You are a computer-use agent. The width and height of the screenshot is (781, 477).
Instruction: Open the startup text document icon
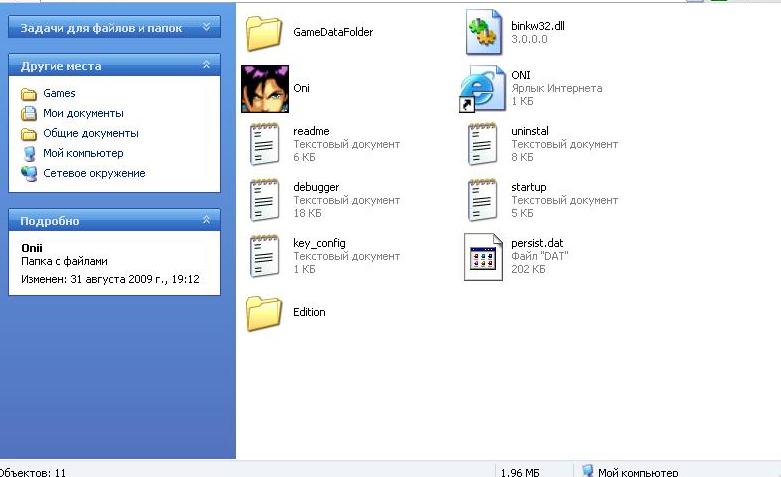click(483, 200)
